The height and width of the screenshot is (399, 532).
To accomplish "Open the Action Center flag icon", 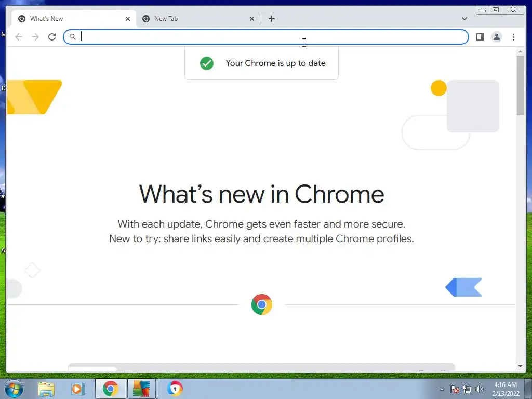I will pyautogui.click(x=454, y=389).
